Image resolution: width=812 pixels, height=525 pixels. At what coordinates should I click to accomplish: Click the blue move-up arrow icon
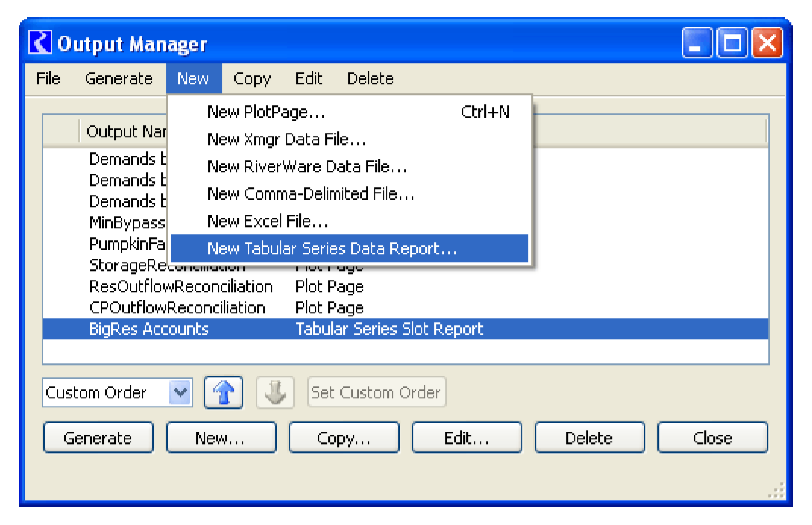pos(224,393)
